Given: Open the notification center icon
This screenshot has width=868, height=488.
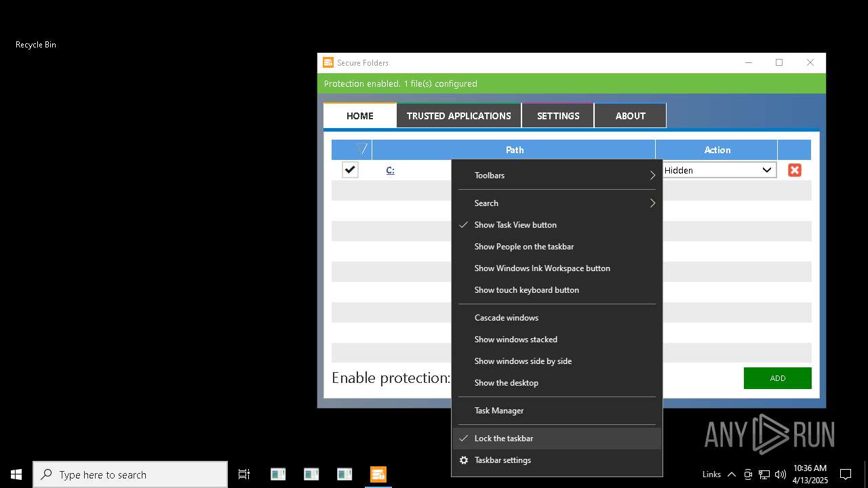Looking at the screenshot, I should 846,474.
